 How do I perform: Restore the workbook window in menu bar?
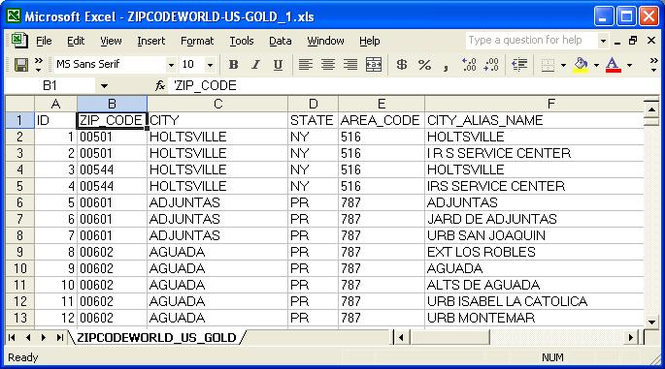[633, 41]
